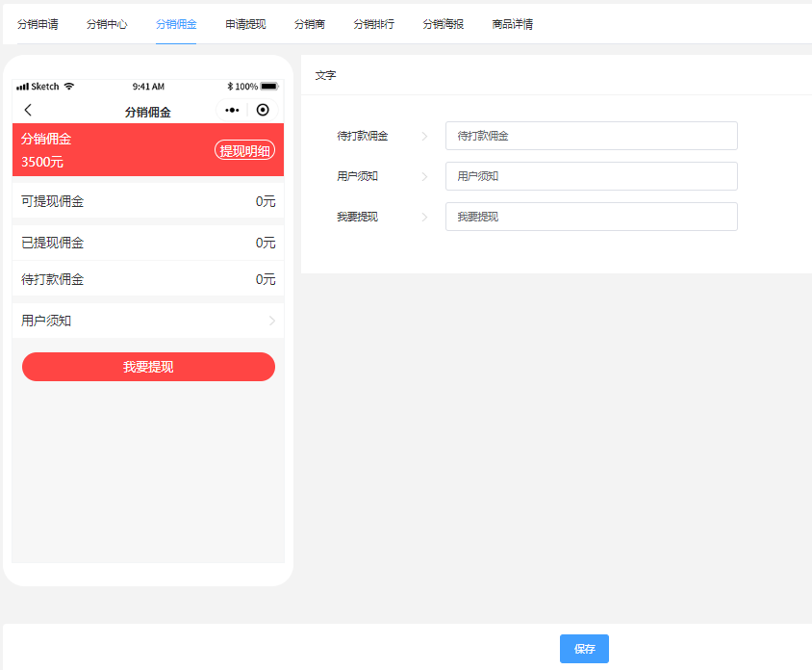The image size is (812, 670).
Task: Click the 已提现佣金 row in preview
Action: (x=148, y=243)
